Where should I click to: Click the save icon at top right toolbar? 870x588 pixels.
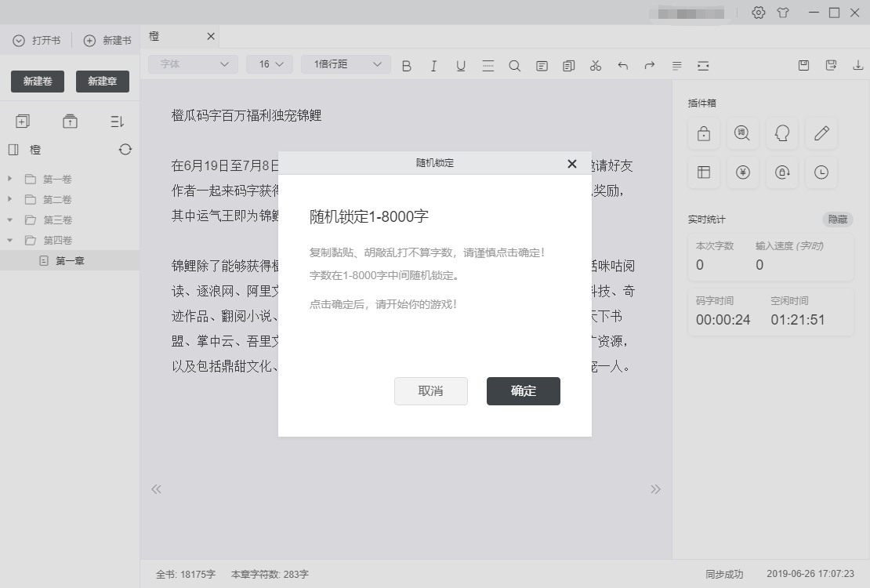coord(803,65)
